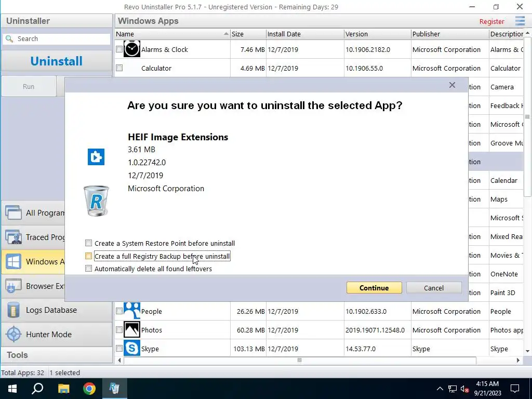Open Windows taskbar search
Viewport: 532px width, 399px height.
tap(37, 389)
